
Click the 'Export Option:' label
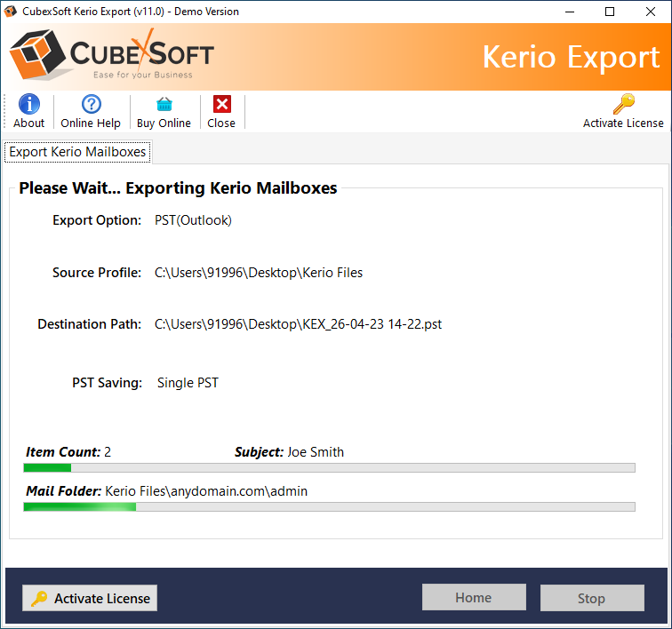[x=97, y=220]
